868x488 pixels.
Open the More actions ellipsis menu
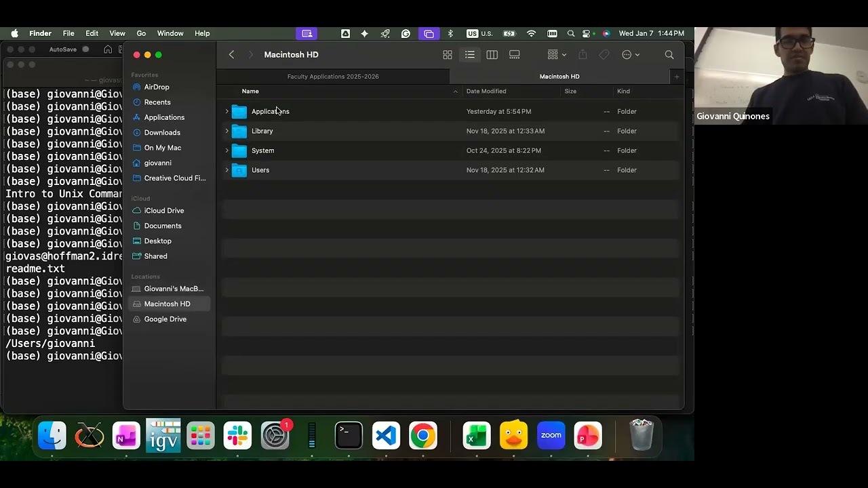pos(631,55)
